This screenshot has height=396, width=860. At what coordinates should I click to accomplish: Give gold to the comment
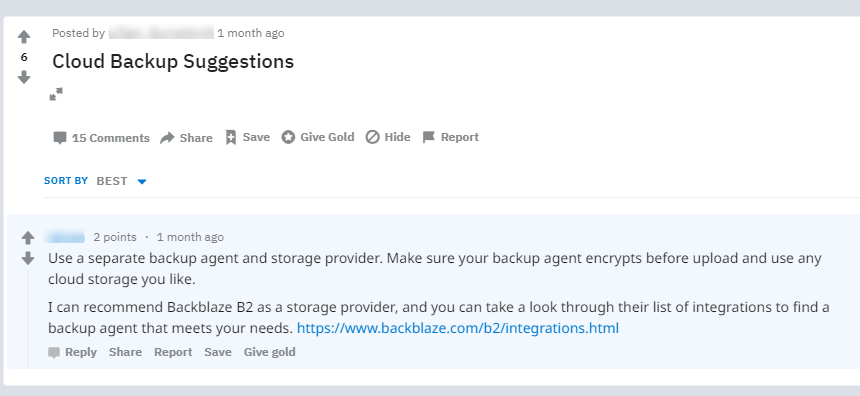[269, 352]
